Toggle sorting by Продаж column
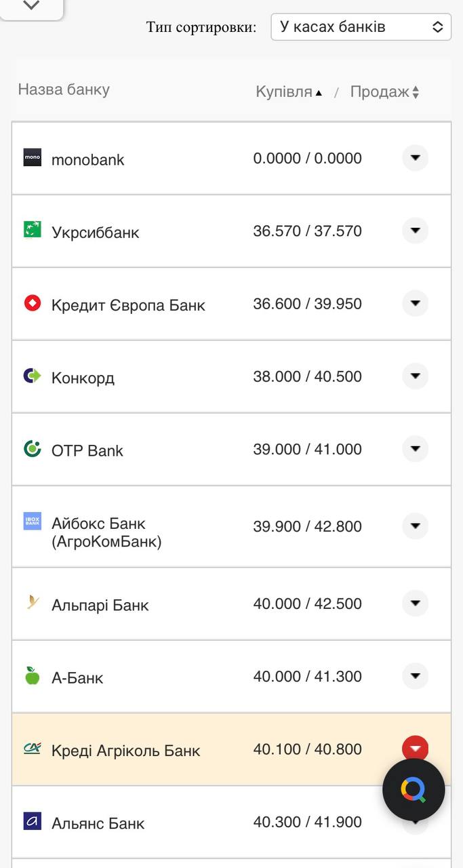Viewport: 463px width, 868px height. 384,91
